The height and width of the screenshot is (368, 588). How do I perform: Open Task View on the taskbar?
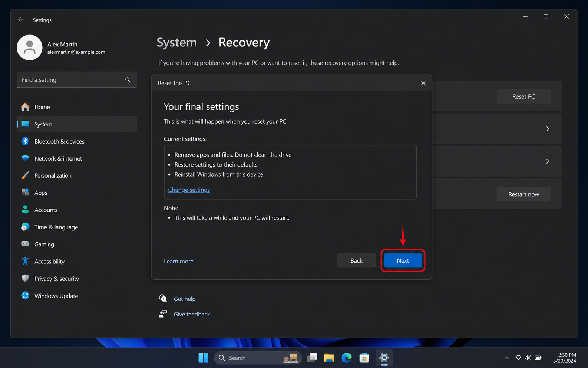pos(313,358)
